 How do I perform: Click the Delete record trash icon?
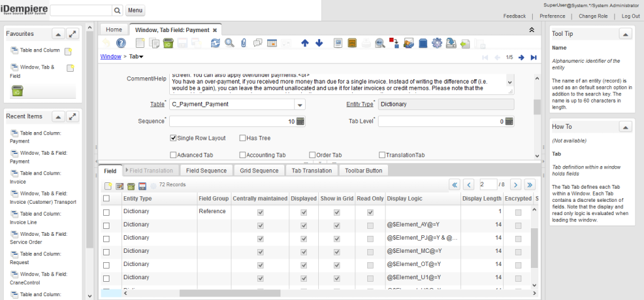[168, 43]
